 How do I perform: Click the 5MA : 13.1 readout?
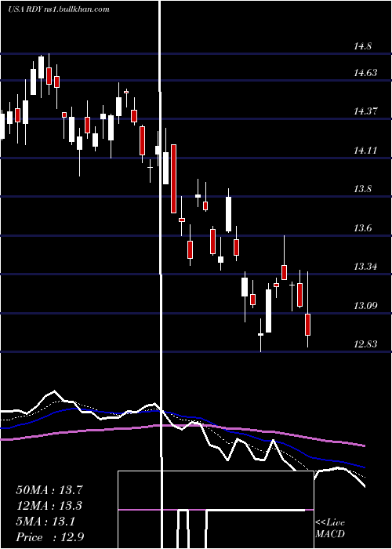click(x=45, y=522)
